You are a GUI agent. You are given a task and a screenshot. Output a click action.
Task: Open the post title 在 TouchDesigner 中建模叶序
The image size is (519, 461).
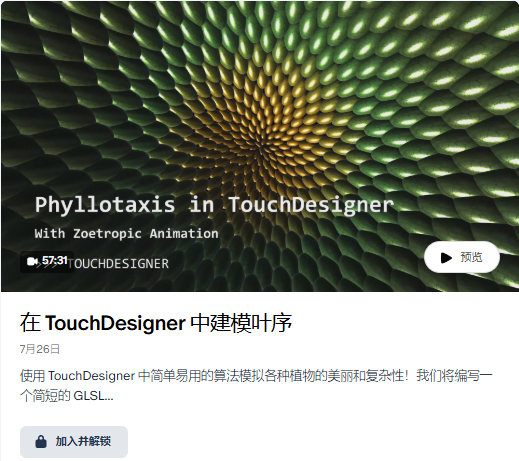point(156,323)
